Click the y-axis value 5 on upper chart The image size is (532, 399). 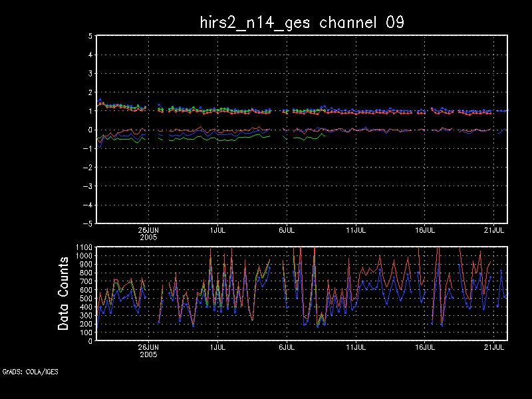click(89, 36)
